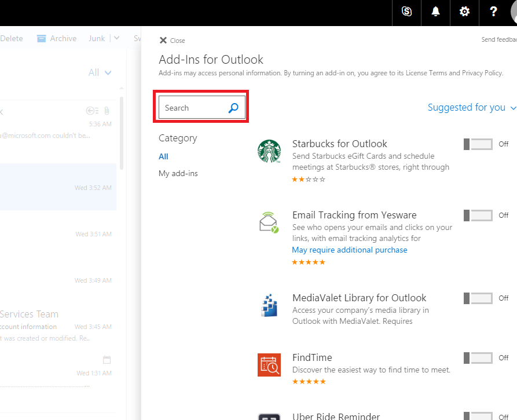Click the message list scrollbar

pyautogui.click(x=122, y=134)
